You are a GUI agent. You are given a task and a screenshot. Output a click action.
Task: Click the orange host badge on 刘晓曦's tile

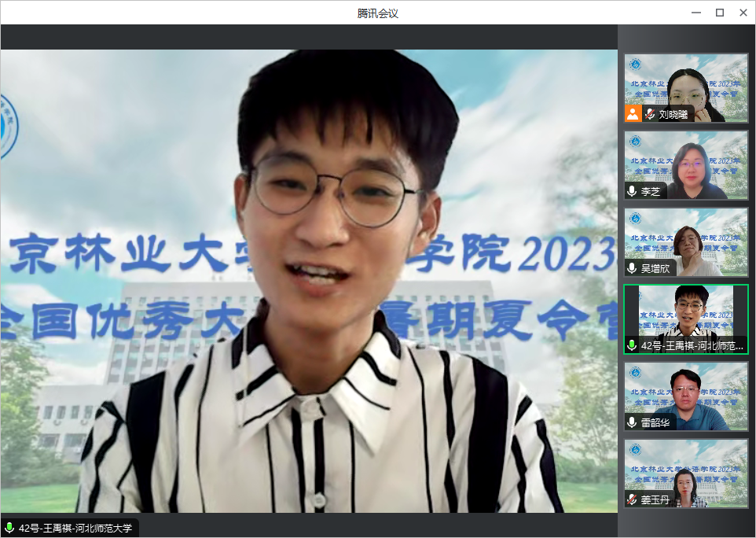click(x=633, y=114)
